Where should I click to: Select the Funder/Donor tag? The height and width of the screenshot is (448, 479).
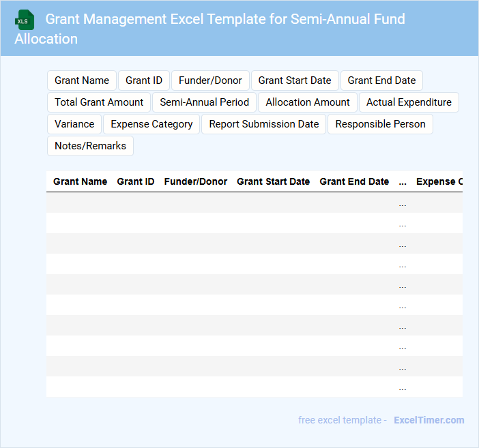(210, 80)
